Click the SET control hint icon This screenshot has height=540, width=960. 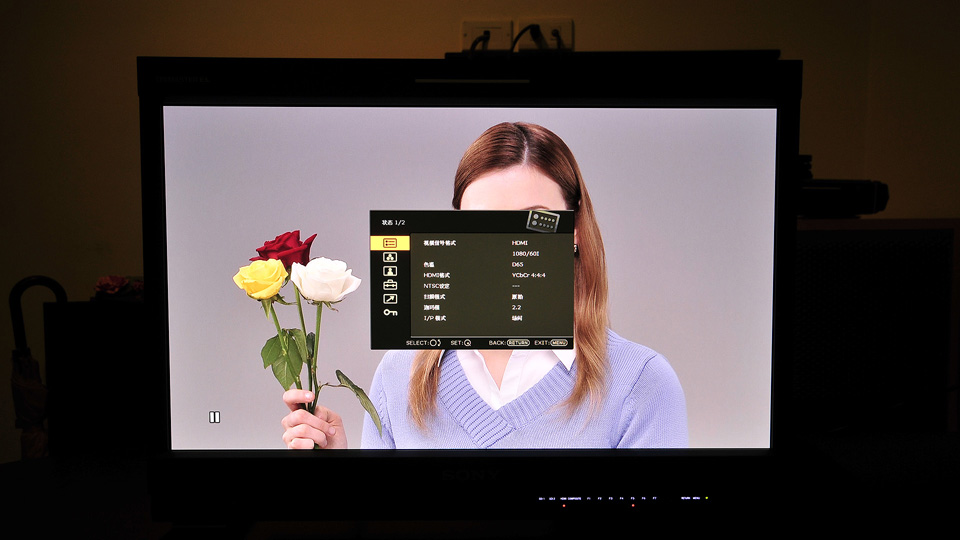pyautogui.click(x=467, y=343)
